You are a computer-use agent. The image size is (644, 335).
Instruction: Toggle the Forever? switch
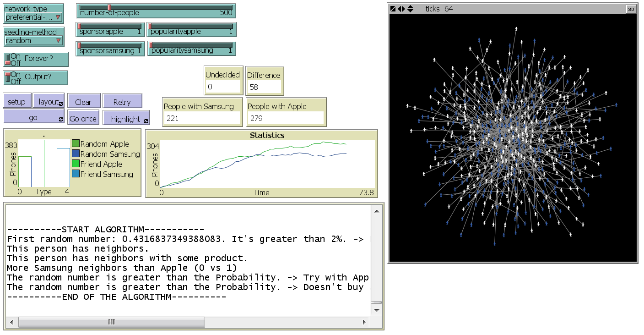pos(8,60)
